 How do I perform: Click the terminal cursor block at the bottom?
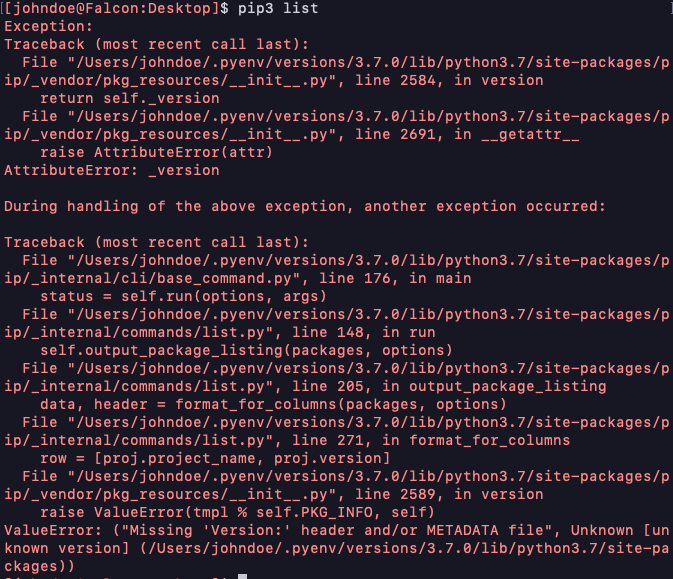pos(241,574)
